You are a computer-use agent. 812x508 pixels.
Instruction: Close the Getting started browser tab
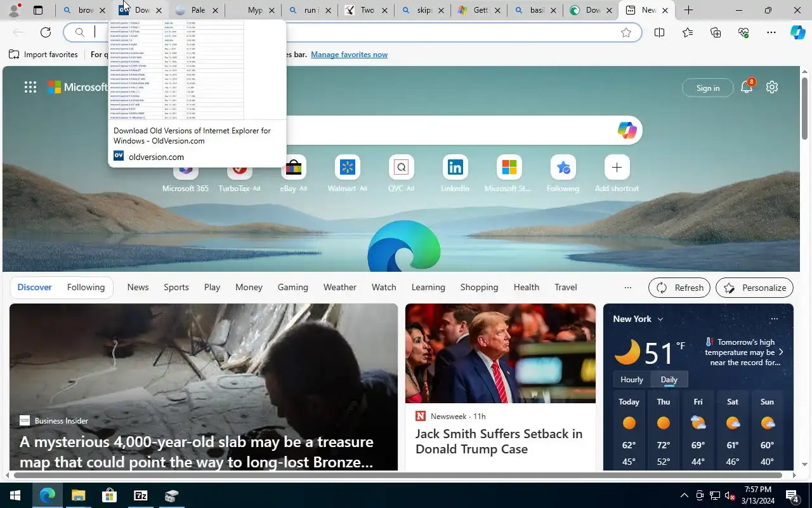click(x=497, y=10)
